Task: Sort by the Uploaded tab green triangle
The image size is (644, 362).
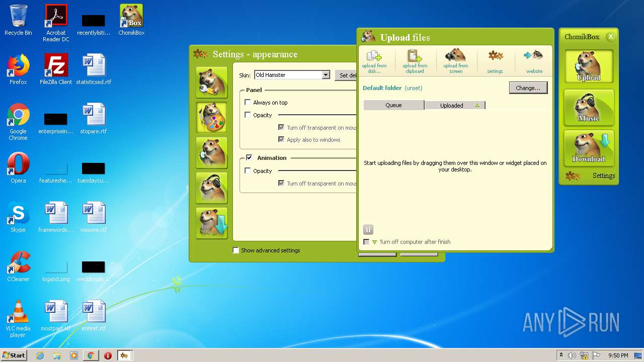Action: [477, 105]
